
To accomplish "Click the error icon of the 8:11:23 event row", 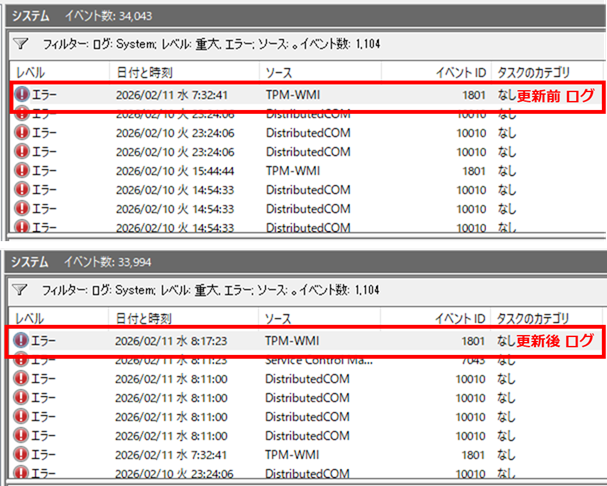I will tap(23, 360).
